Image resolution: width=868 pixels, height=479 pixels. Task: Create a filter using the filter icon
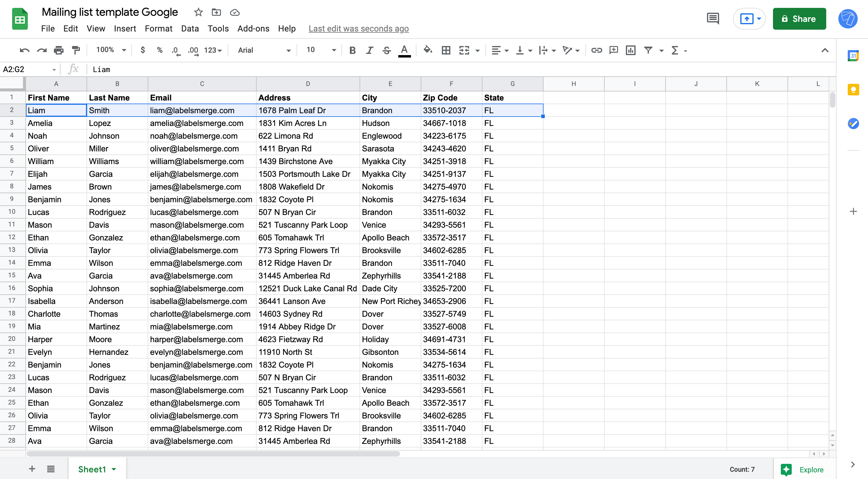(648, 50)
